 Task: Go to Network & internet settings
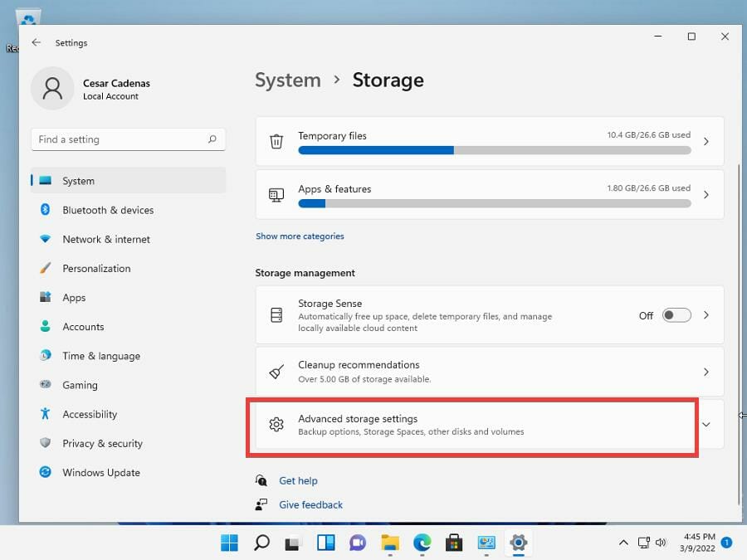coord(106,239)
